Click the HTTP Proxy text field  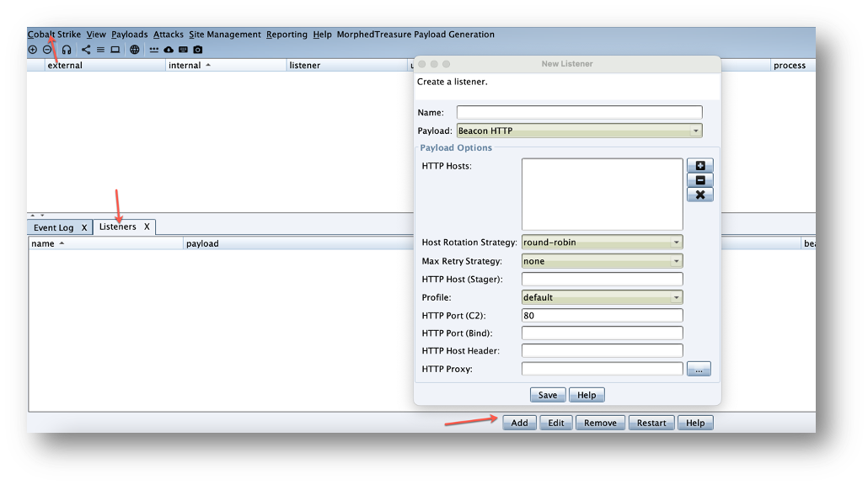point(602,369)
